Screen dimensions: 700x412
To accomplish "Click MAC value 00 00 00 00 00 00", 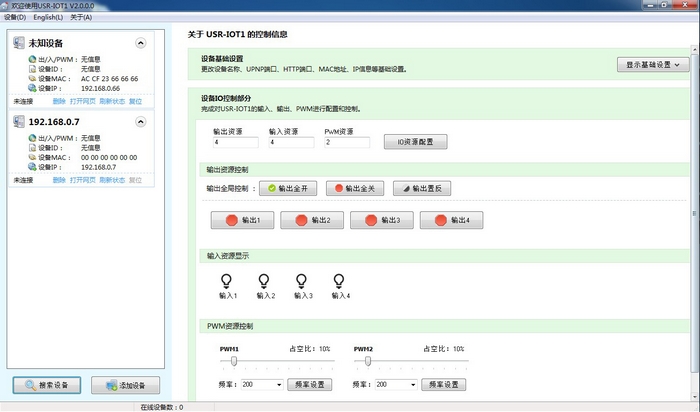I will coord(109,157).
